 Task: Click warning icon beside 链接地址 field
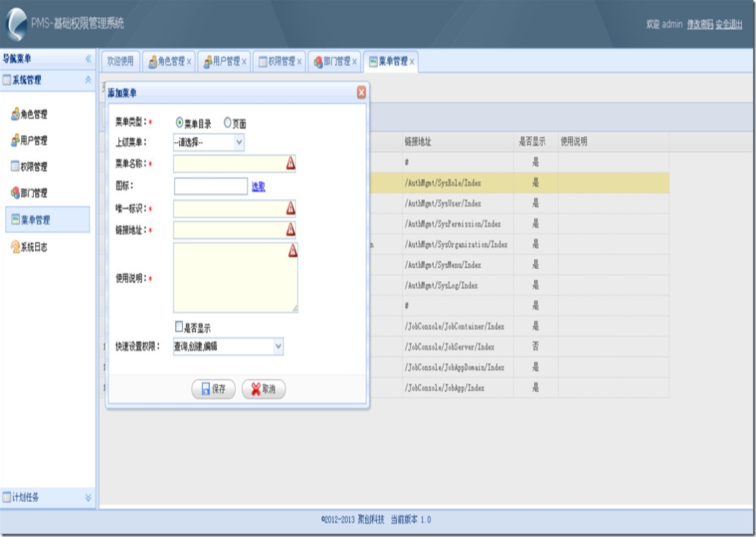290,230
